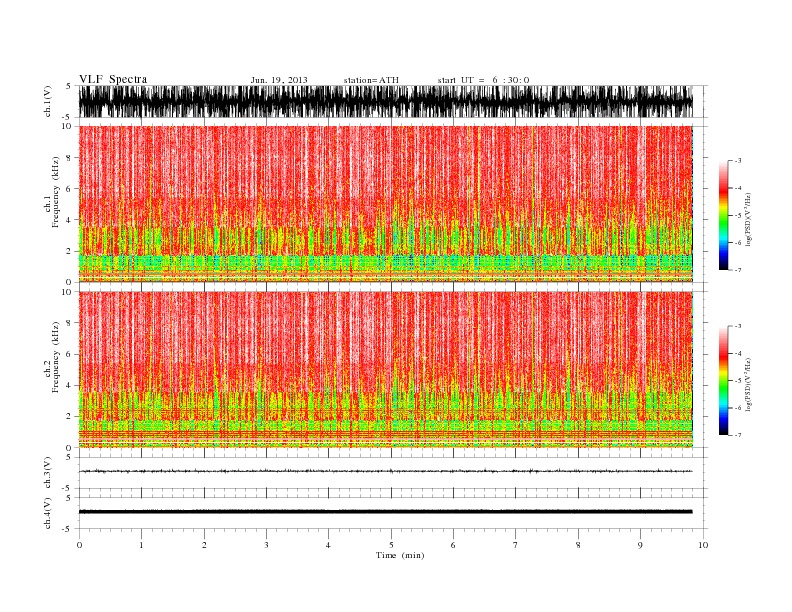Click the last time axis tick label '10'
Viewport: 792px width, 612px height.
[703, 545]
